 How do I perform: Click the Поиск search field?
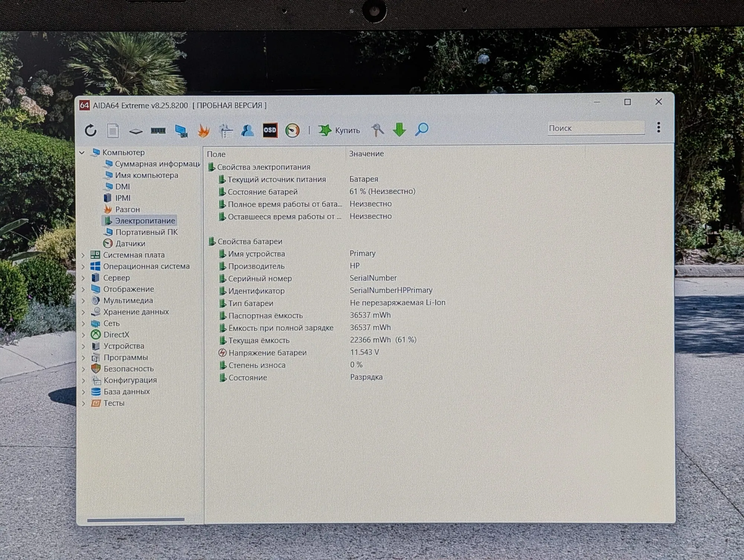click(596, 128)
